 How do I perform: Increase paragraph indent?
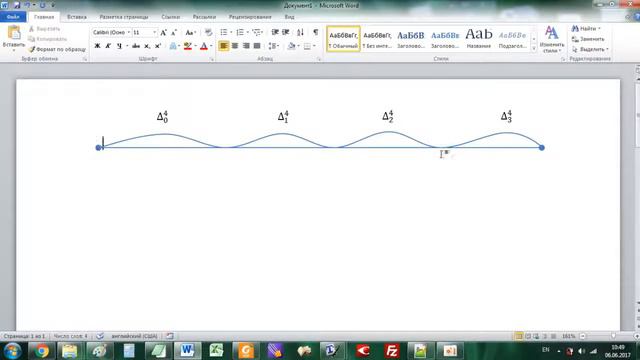pos(286,32)
